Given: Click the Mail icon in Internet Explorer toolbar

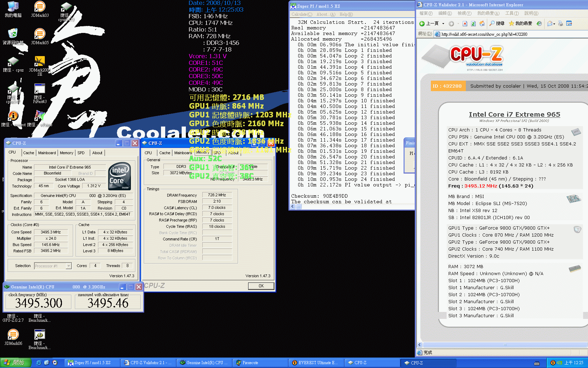Looking at the screenshot, I should [549, 23].
